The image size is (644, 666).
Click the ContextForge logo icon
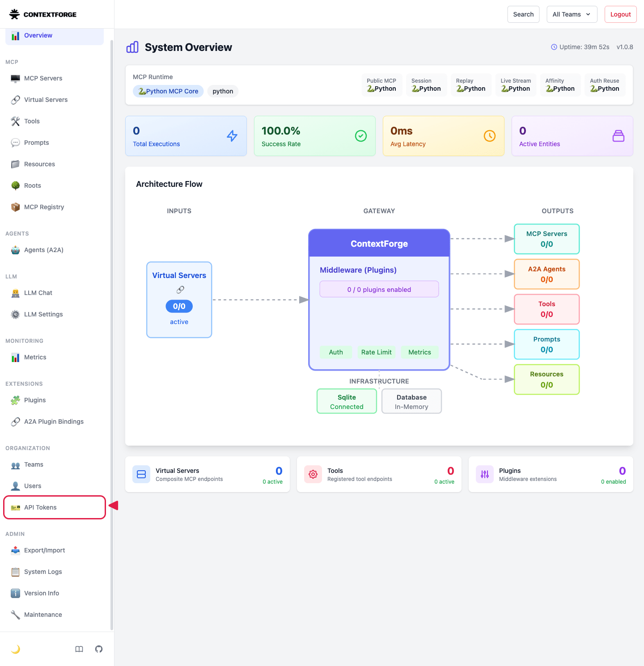[x=14, y=14]
